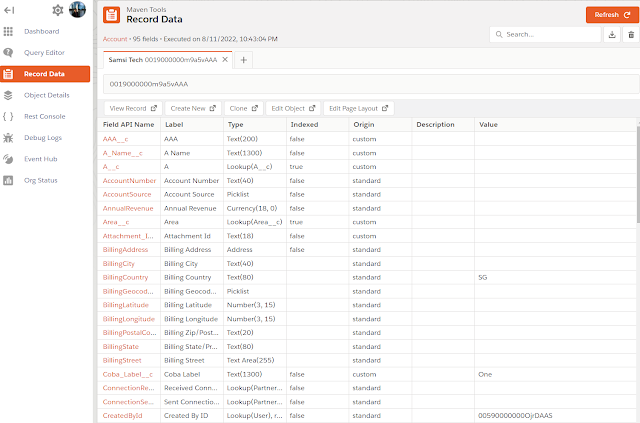Open AccountSource field link
Viewport: 640px width, 423px height.
click(127, 194)
